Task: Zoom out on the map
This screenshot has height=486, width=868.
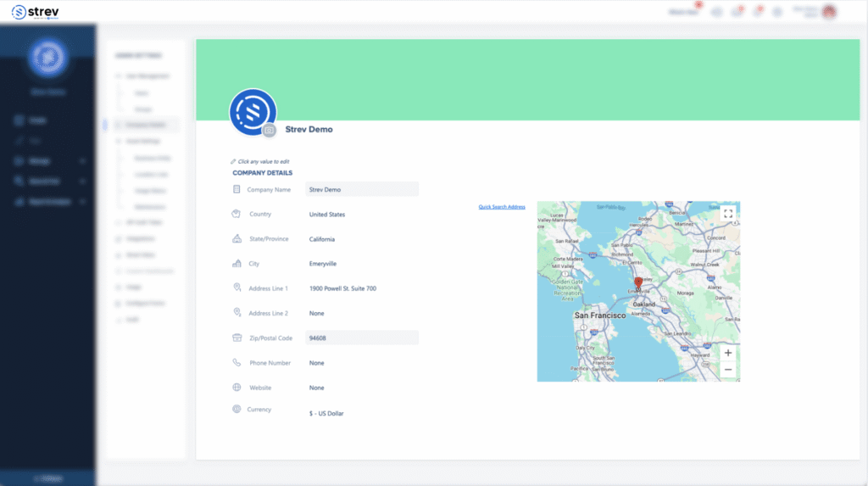Action: [x=728, y=370]
